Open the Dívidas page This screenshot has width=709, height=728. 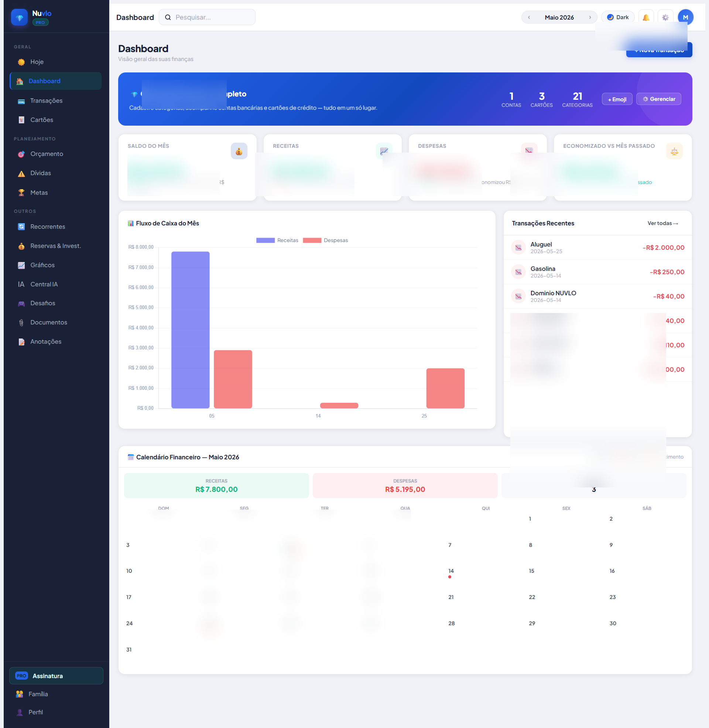coord(41,173)
